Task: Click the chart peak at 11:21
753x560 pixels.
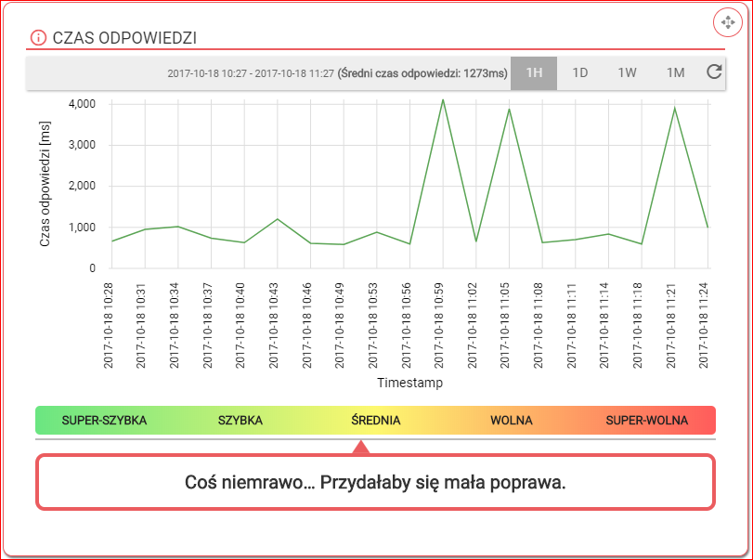Action: 674,109
